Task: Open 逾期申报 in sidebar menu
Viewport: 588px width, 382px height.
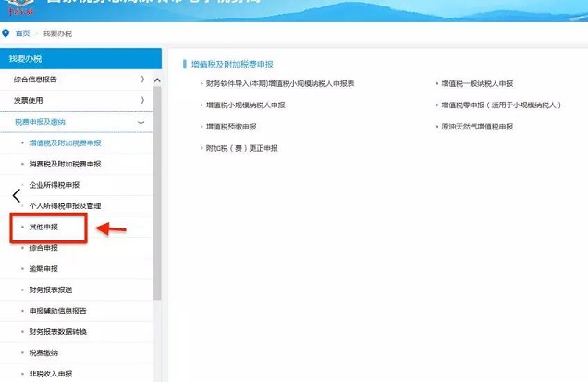Action: click(x=43, y=269)
